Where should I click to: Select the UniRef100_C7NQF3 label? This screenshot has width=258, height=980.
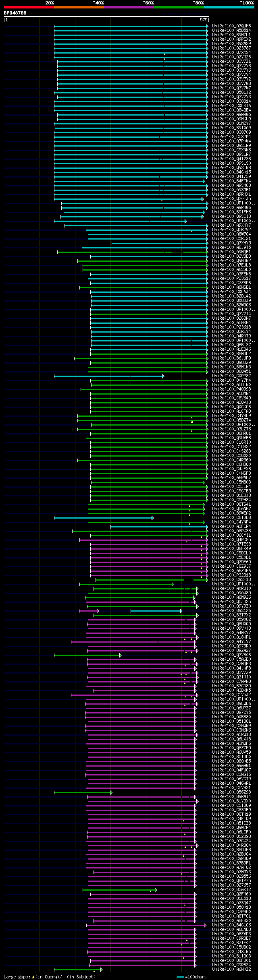(x=231, y=664)
